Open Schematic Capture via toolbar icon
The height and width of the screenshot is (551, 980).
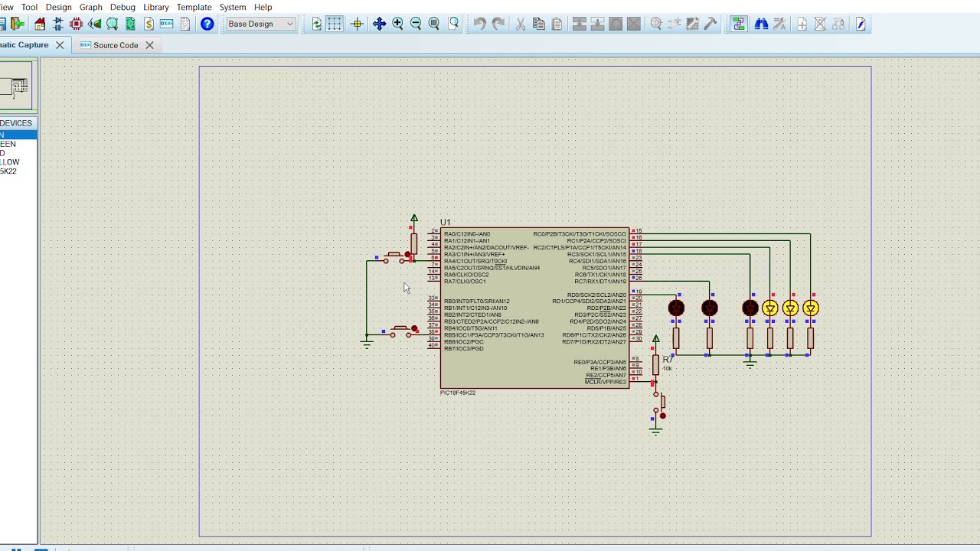coord(58,24)
